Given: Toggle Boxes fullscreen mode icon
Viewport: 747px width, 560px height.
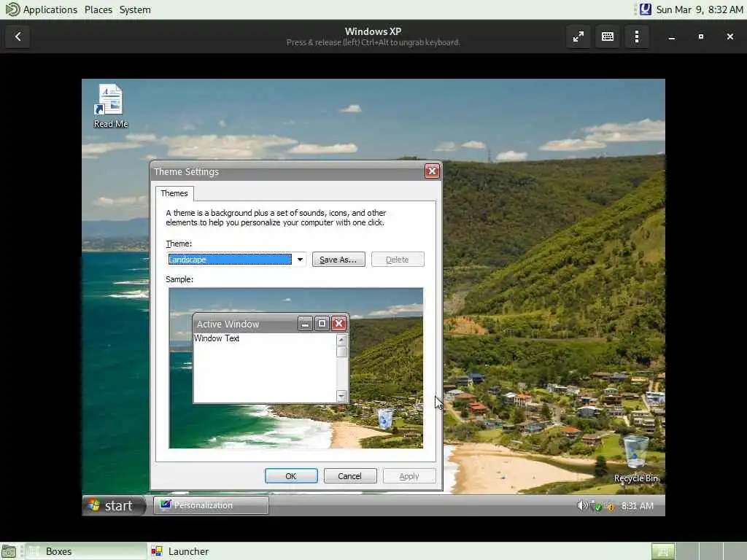Looking at the screenshot, I should [578, 36].
